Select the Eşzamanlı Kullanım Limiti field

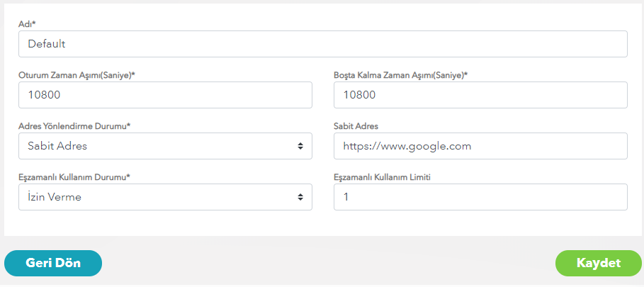(x=480, y=197)
